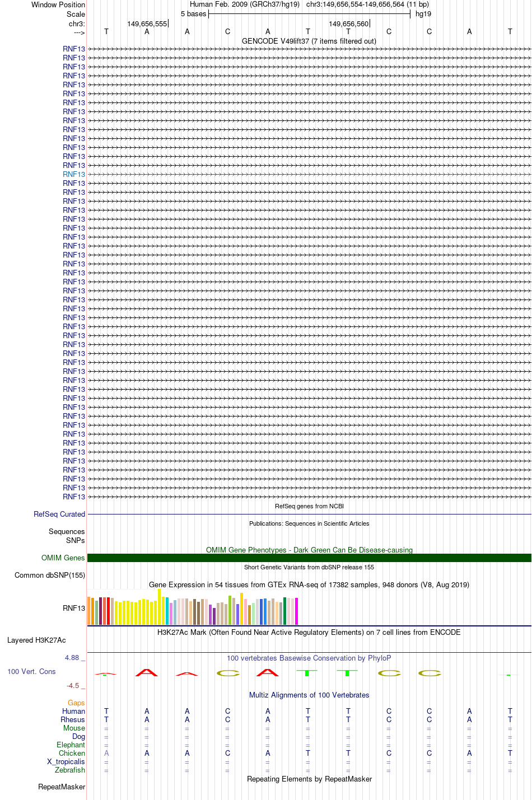Click the OMIM Genes track label

63,558
